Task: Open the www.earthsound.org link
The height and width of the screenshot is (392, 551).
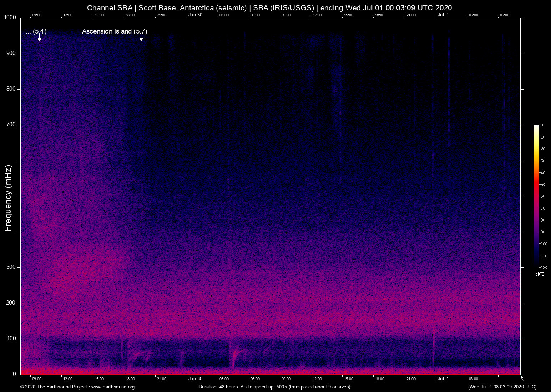Action: (113, 387)
